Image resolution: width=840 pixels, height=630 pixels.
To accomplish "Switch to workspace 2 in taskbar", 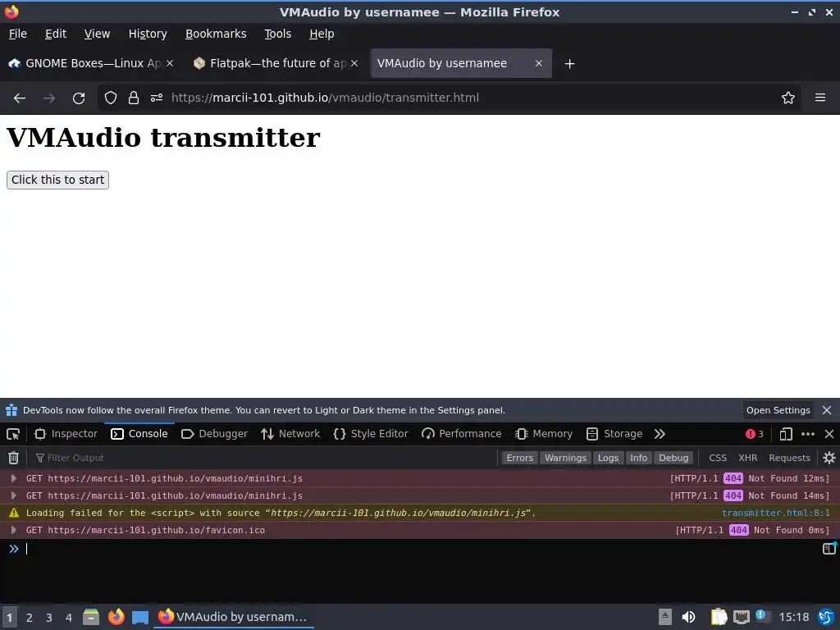I will click(30, 618).
